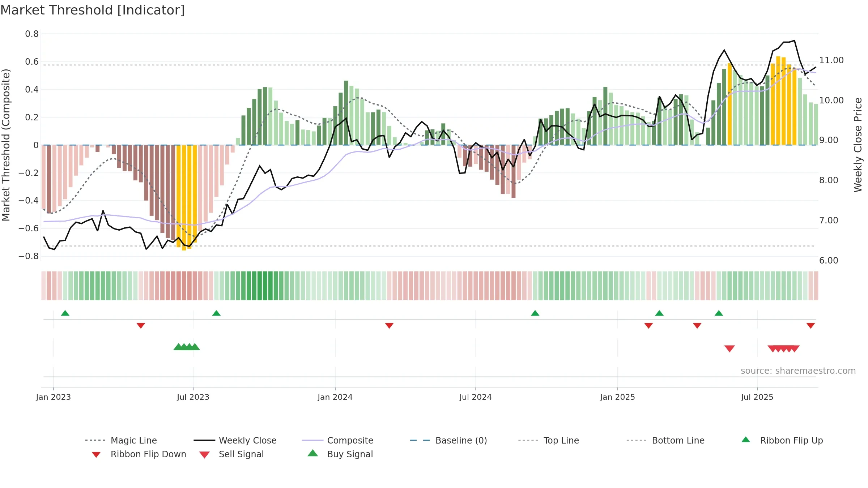Click the −0.4 left axis tick label

(29, 201)
